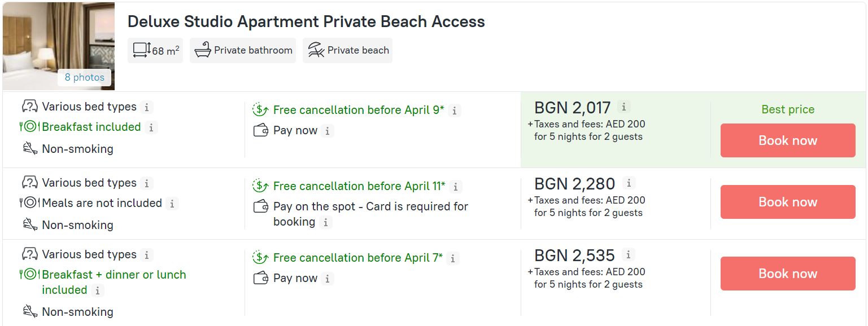Viewport: 868px width, 326px height.
Task: Open the 8 photos gallery link
Action: (x=84, y=77)
